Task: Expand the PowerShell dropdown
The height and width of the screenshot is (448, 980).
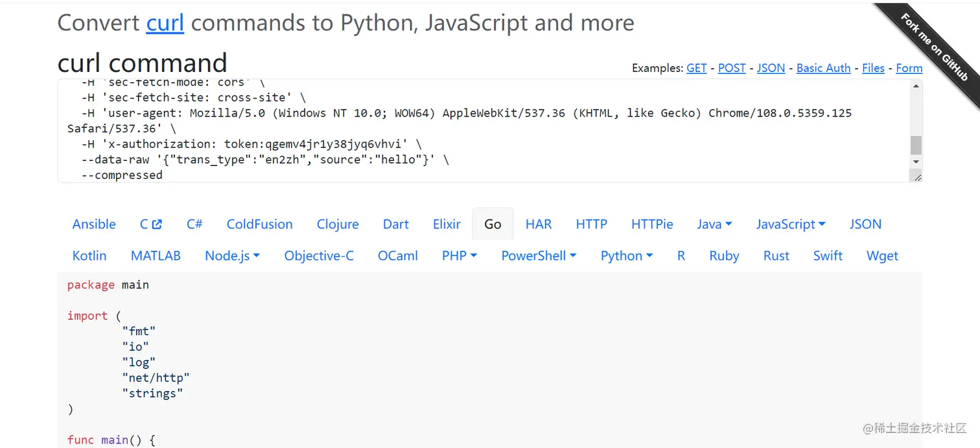Action: coord(539,256)
